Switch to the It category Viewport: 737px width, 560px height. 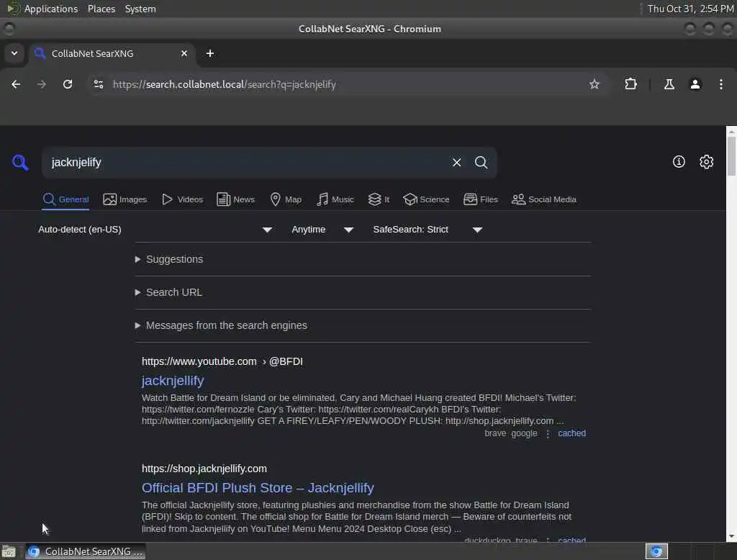[x=379, y=199]
